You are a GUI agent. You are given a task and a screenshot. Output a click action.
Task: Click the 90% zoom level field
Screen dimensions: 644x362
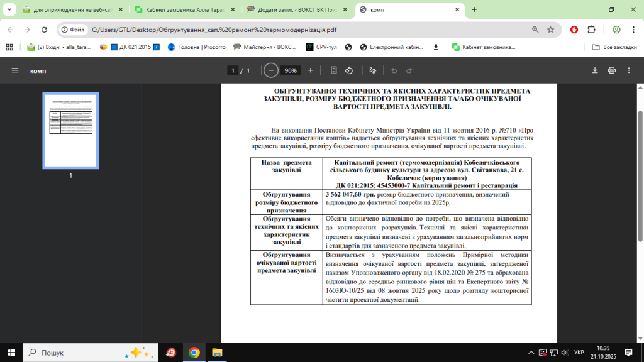click(291, 70)
